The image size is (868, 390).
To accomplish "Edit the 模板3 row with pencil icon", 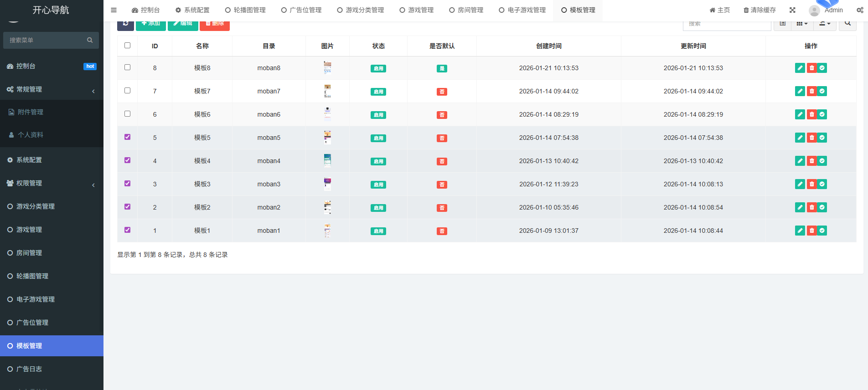I will tap(800, 184).
